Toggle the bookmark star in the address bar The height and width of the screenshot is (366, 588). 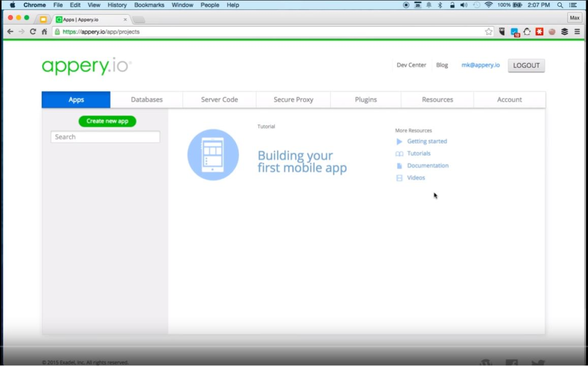(x=489, y=31)
